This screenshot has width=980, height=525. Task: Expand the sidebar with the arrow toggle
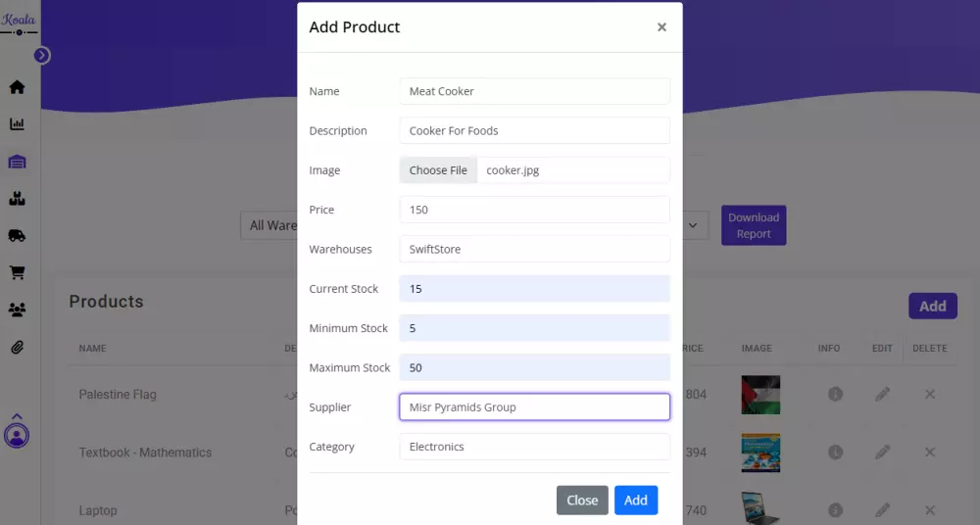click(42, 56)
